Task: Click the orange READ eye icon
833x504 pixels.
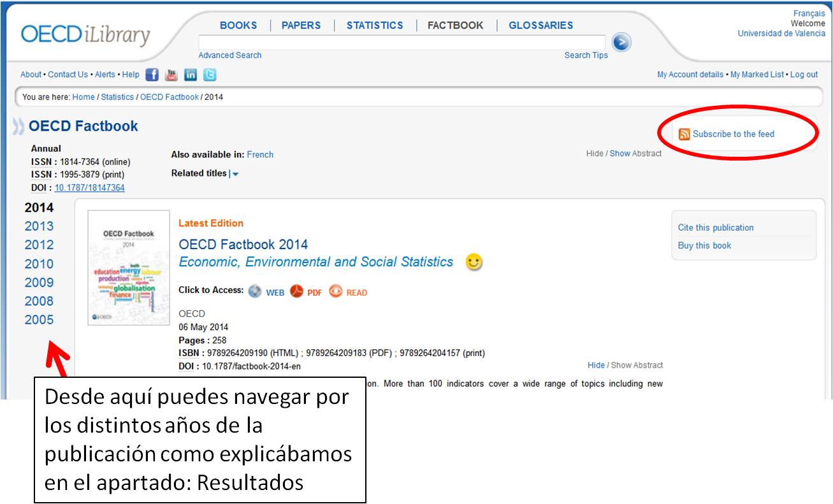Action: [336, 291]
